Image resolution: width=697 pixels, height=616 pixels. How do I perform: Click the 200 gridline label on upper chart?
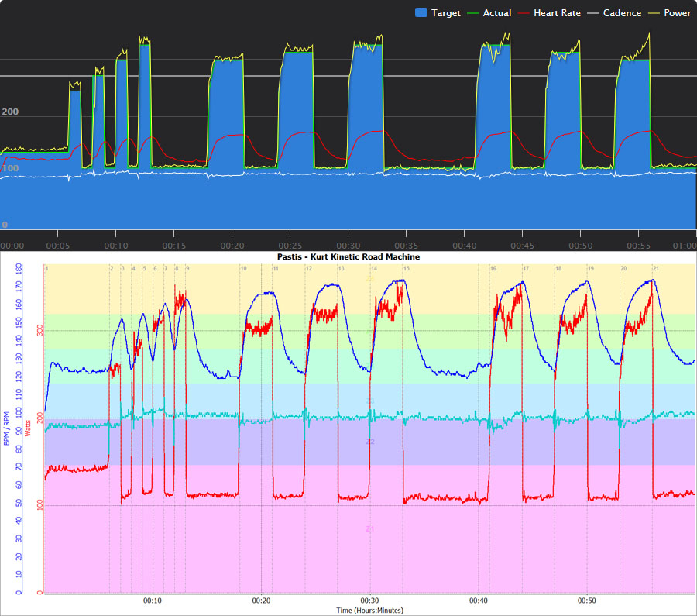[10, 112]
